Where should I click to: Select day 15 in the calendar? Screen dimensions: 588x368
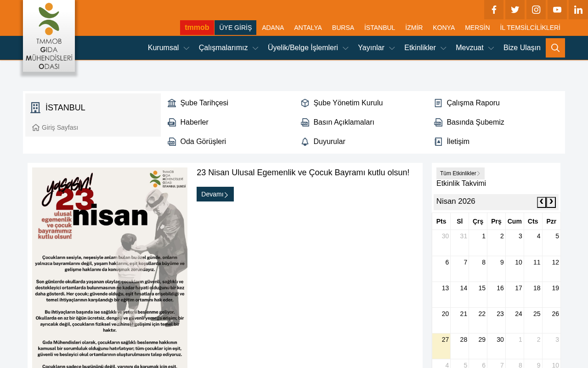pos(478,294)
